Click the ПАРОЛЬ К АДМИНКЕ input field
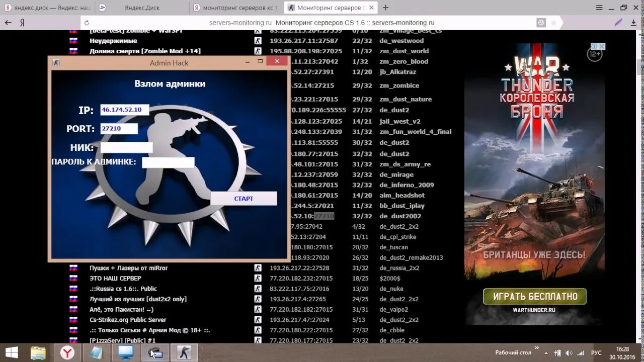The image size is (644, 362). click(168, 162)
